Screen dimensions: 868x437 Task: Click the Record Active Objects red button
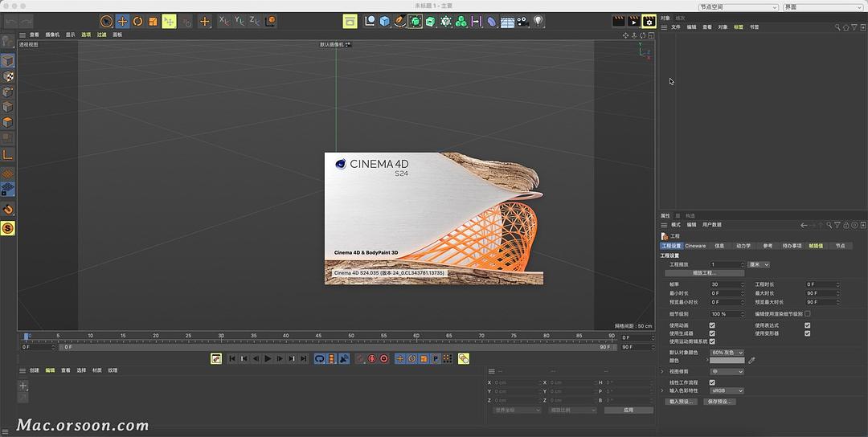tap(360, 359)
